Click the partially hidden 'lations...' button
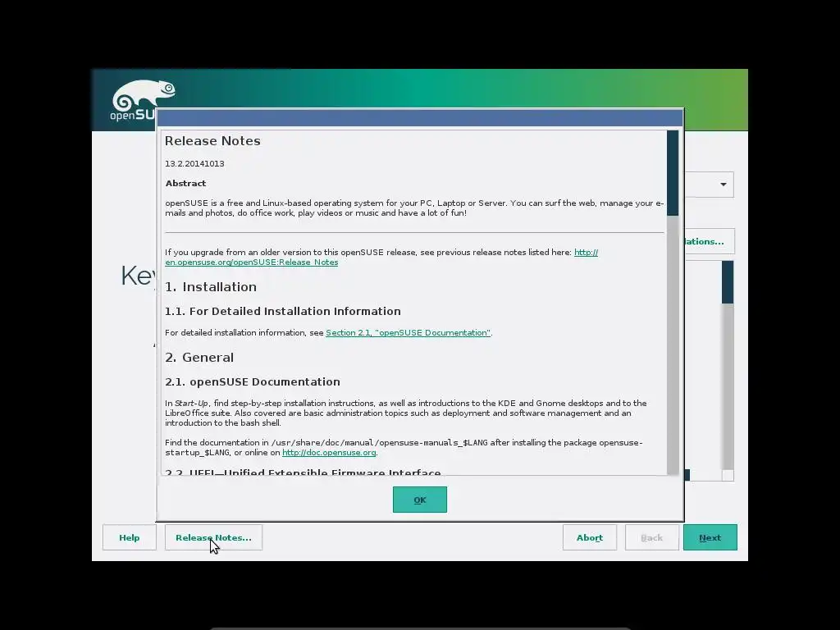840x630 pixels. click(709, 242)
